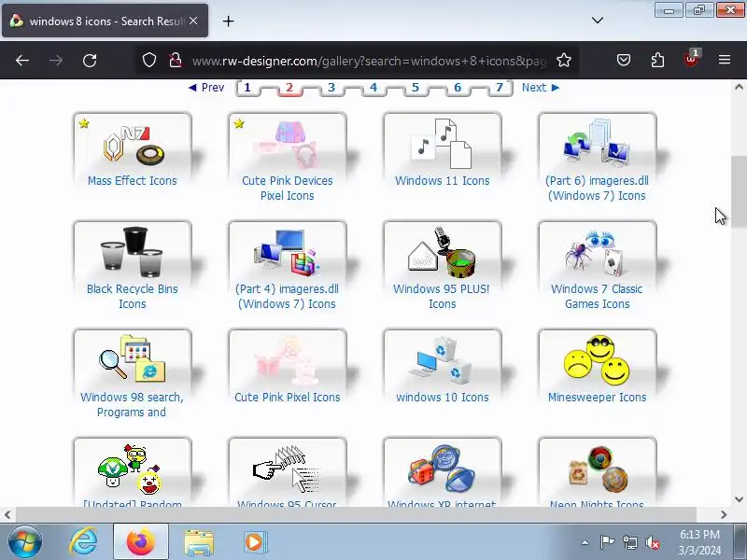This screenshot has width=747, height=560.
Task: Open windows 10 Icons thumbnail
Action: click(x=443, y=360)
